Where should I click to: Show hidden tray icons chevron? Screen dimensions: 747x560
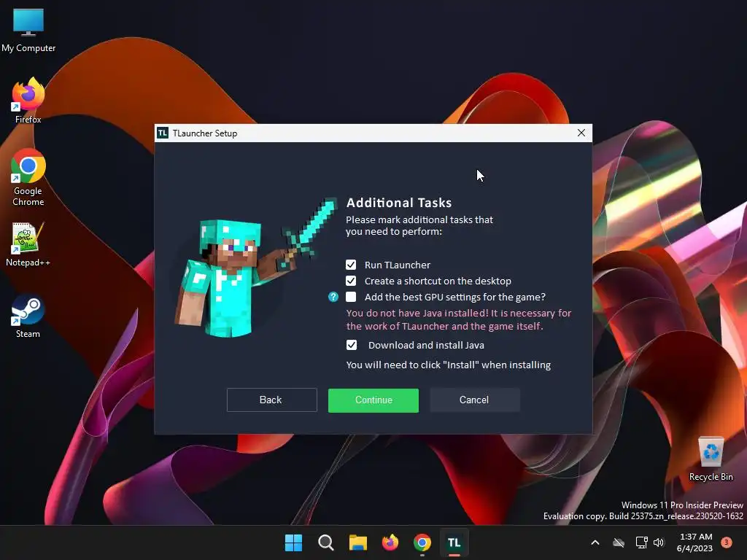coord(595,542)
